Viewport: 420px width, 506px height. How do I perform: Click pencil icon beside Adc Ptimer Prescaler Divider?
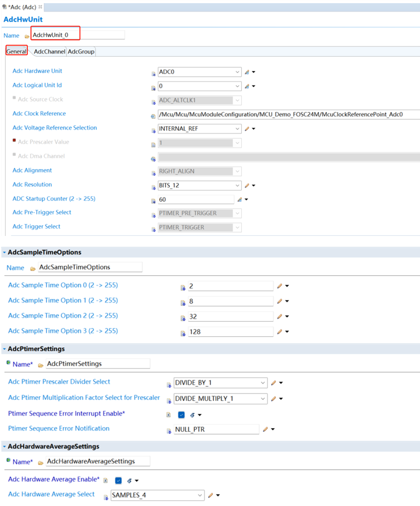pos(273,383)
